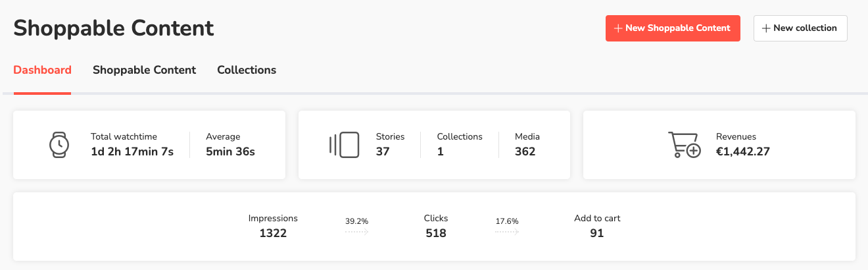Image resolution: width=868 pixels, height=270 pixels.
Task: Open the Dashboard tab
Action: [x=42, y=70]
